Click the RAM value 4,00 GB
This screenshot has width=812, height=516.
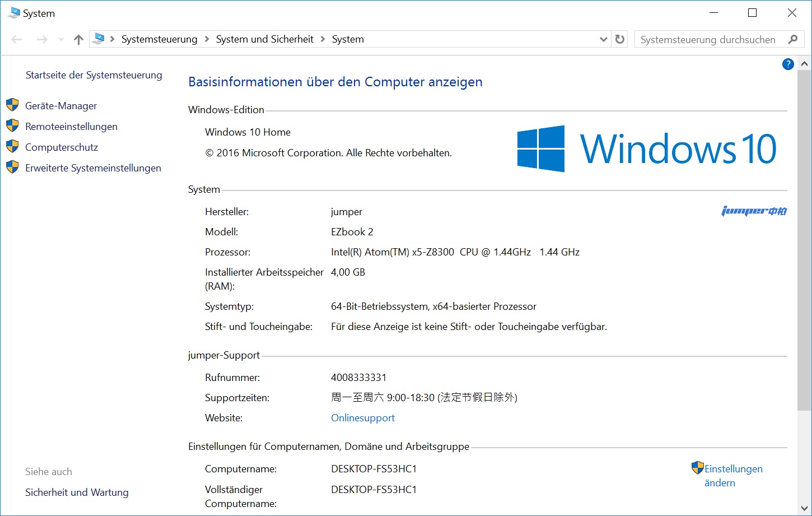coord(348,272)
